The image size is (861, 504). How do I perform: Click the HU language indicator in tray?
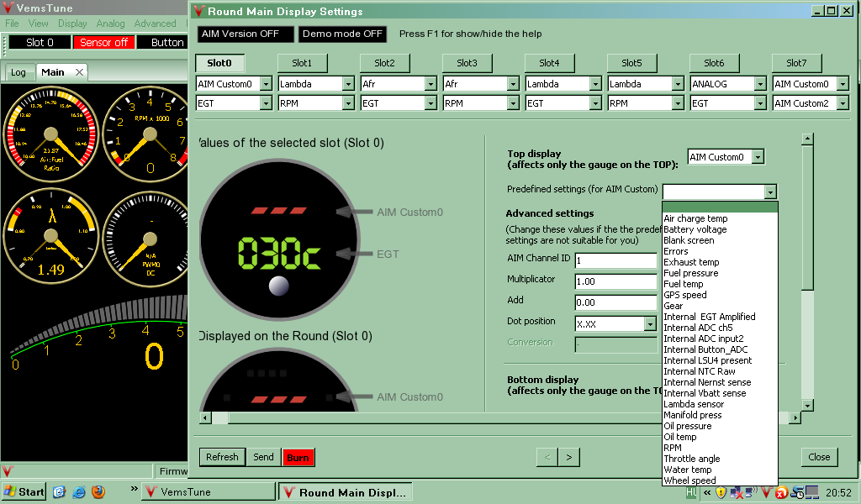tap(691, 492)
